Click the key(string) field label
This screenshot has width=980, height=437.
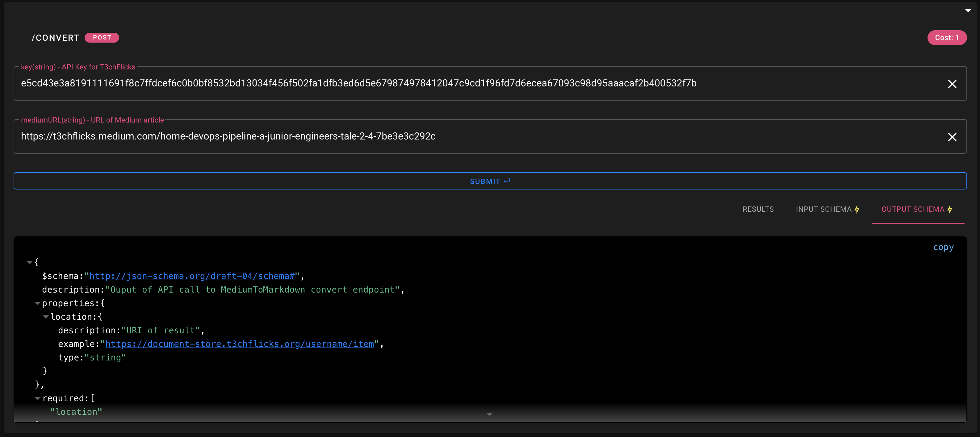(x=78, y=67)
